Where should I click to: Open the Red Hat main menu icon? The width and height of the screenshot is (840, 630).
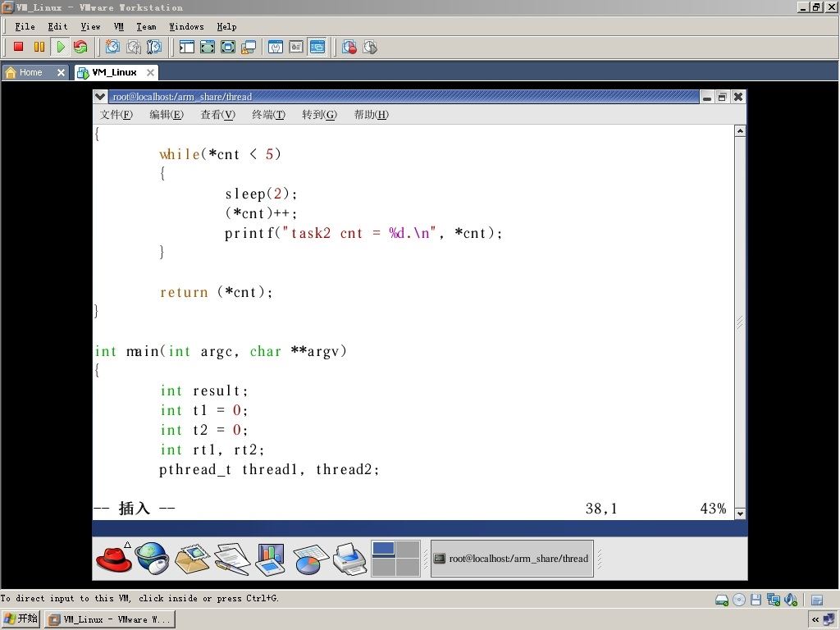click(x=113, y=558)
